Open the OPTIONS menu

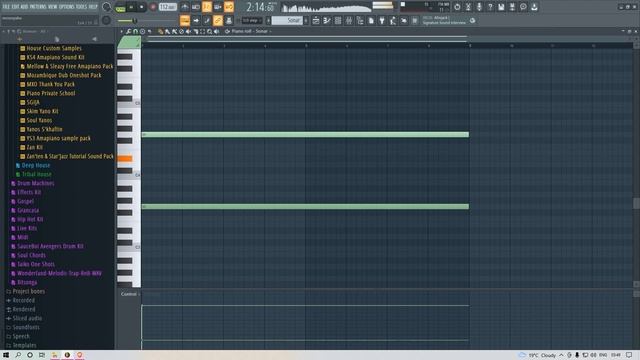click(x=67, y=7)
